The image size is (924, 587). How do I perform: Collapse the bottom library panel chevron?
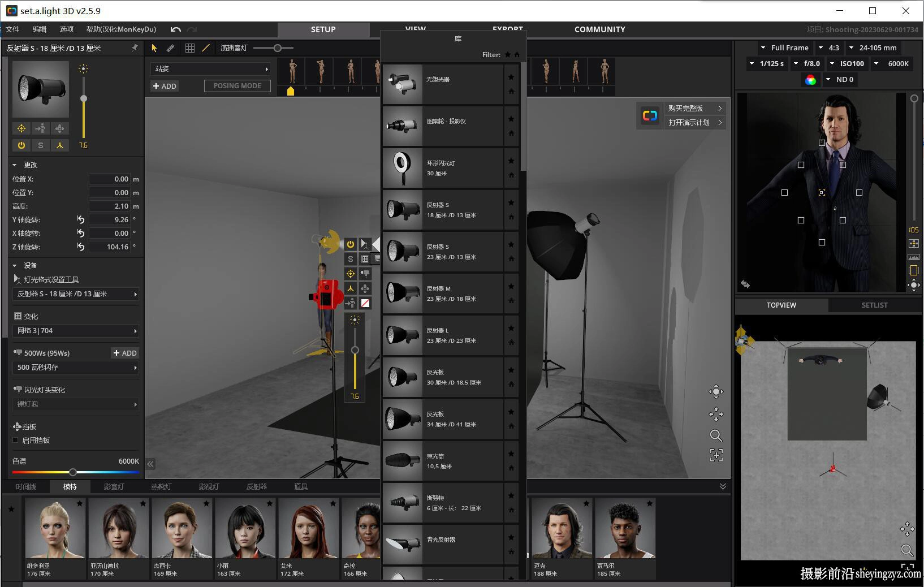click(x=723, y=486)
